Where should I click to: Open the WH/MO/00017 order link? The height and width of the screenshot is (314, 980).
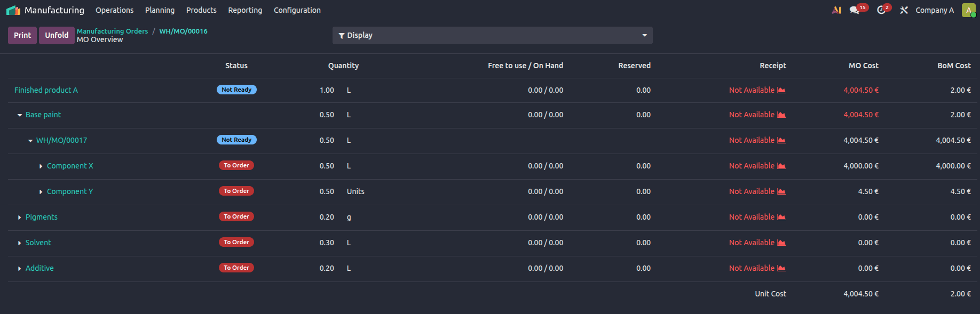(x=61, y=140)
